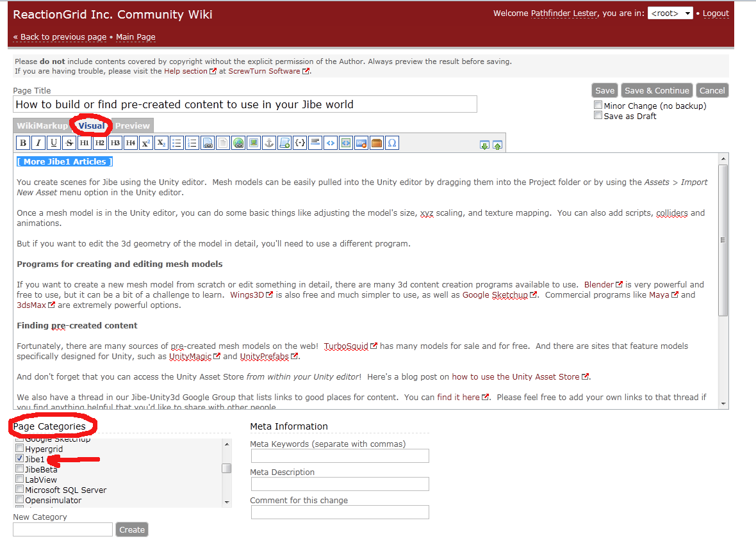Screen dimensions: 756x548
Task: Check the Save as Draft option
Action: [x=598, y=116]
